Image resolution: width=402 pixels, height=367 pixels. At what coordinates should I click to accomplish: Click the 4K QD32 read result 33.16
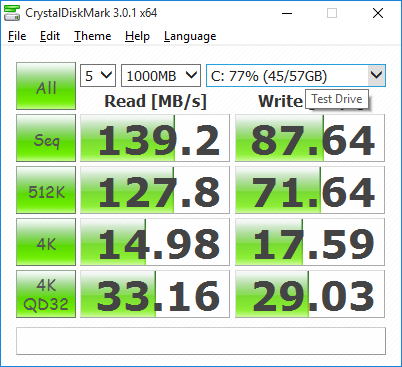[x=155, y=294]
